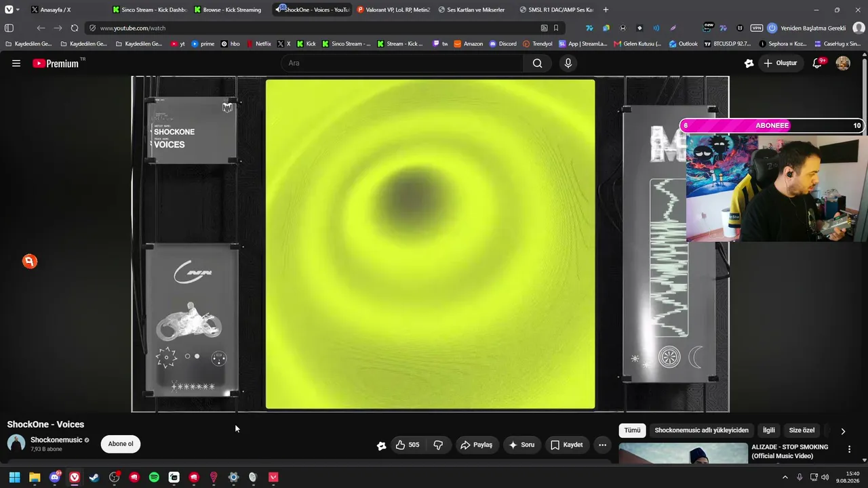This screenshot has width=868, height=488.
Task: Share the video via Paylaş
Action: [476, 445]
